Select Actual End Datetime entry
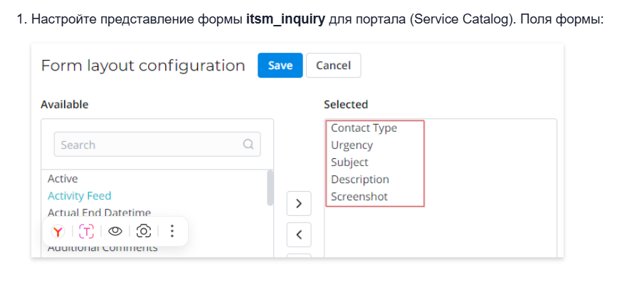Screen dimensions: 644x283 (99, 212)
